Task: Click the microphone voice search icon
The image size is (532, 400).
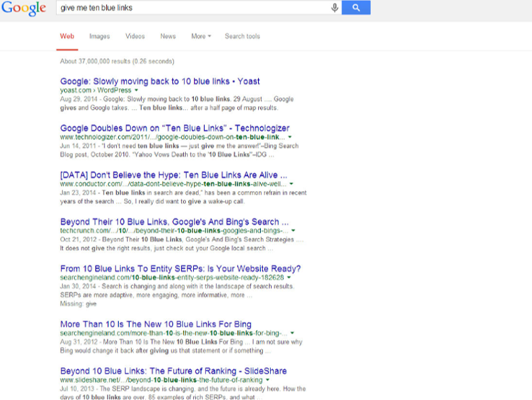Action: 334,7
